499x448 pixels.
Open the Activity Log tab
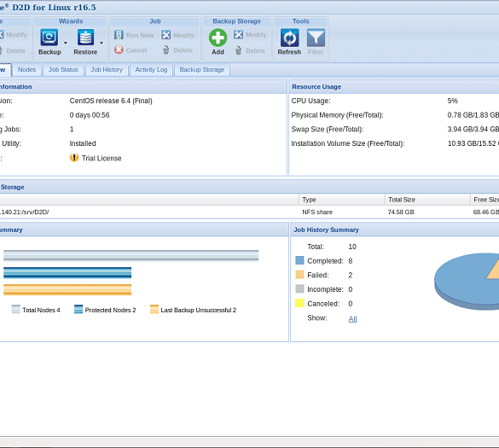click(x=151, y=70)
